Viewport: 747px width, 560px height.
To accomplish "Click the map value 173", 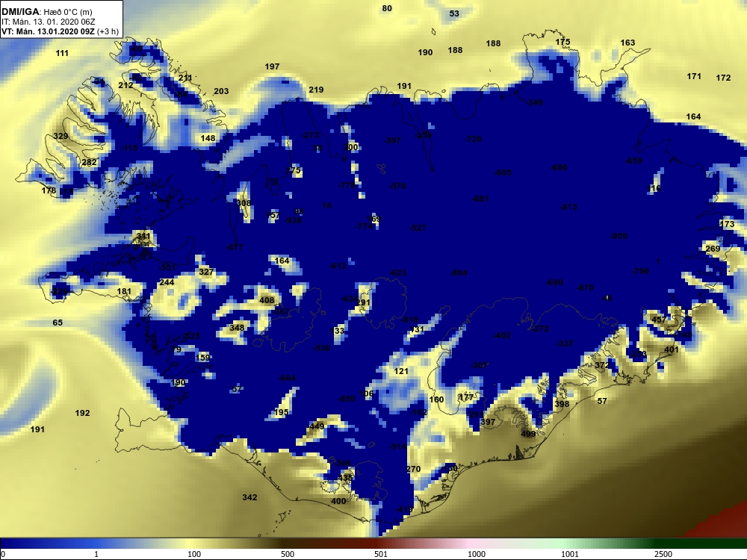I will (x=727, y=224).
